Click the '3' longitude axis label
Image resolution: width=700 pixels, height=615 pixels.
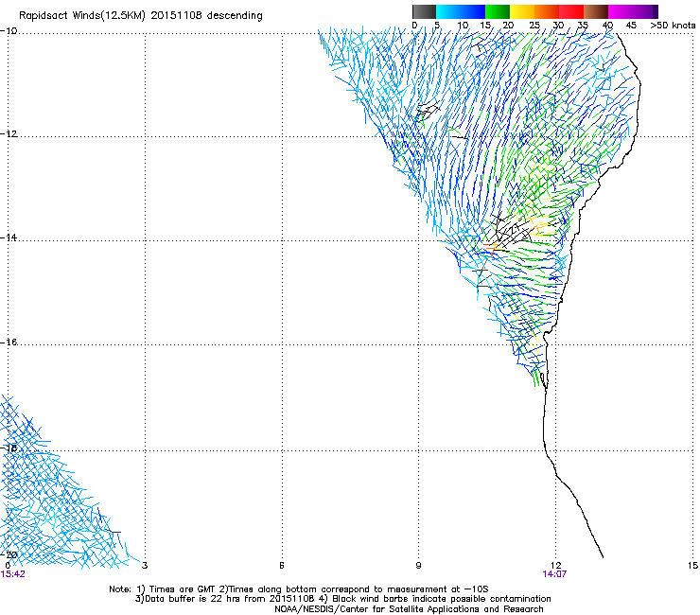(145, 566)
